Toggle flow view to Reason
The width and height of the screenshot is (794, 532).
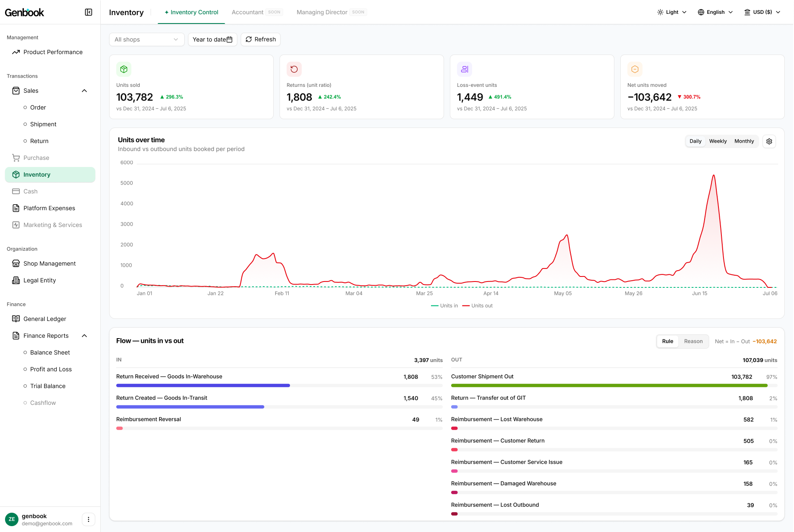[x=693, y=342]
